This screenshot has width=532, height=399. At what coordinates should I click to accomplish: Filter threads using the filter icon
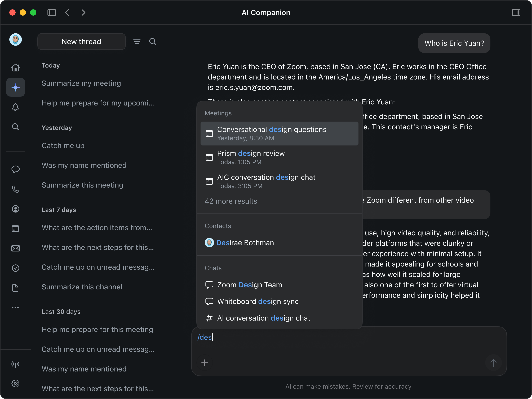(x=137, y=41)
